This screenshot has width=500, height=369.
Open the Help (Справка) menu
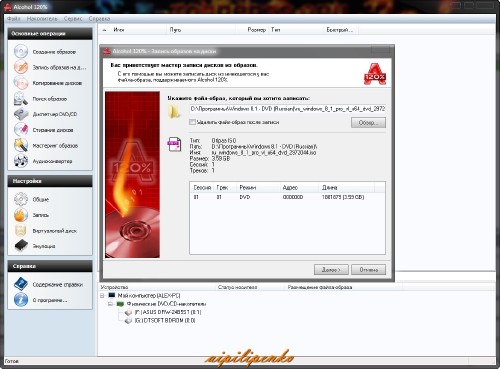(x=99, y=19)
